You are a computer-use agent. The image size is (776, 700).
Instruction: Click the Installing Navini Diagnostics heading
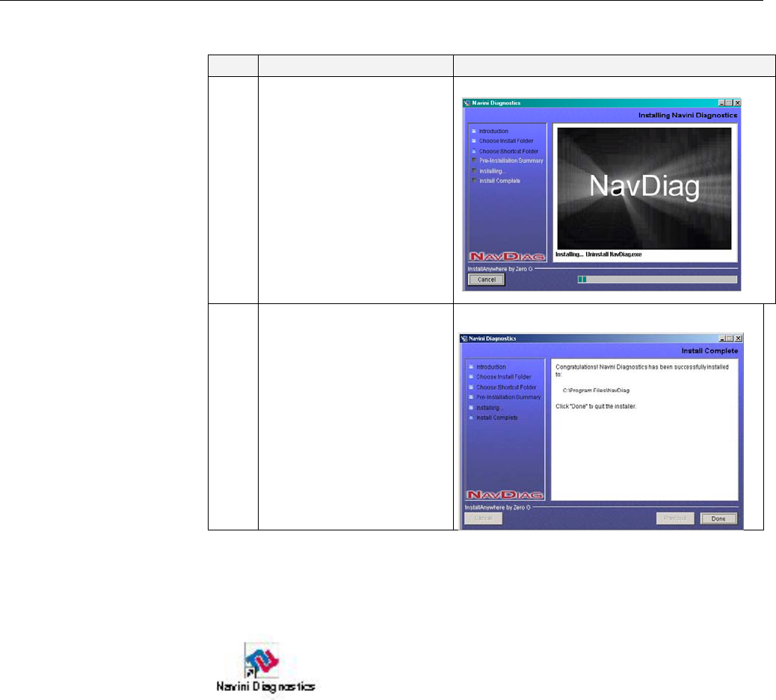(x=688, y=115)
